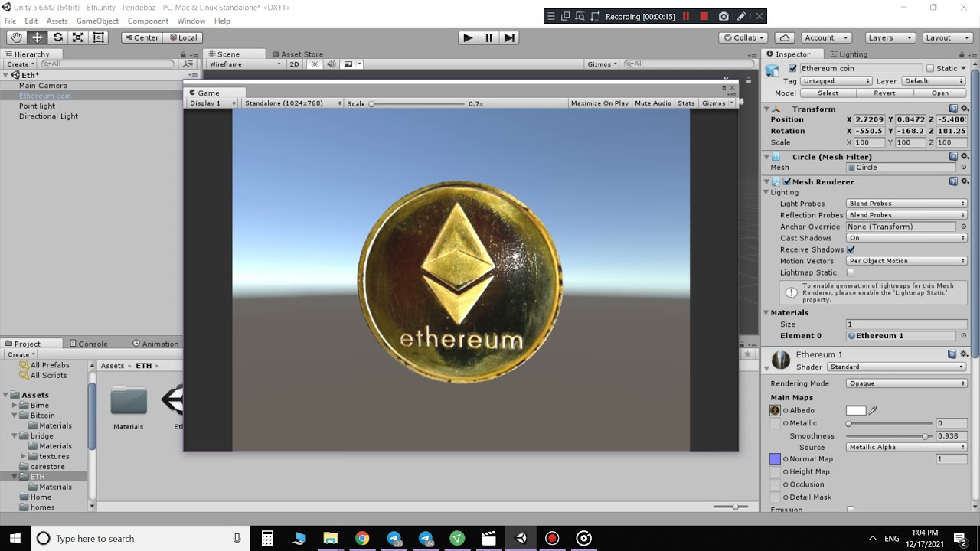The image size is (980, 551).
Task: Open Unity from the Windows taskbar
Action: (x=521, y=539)
